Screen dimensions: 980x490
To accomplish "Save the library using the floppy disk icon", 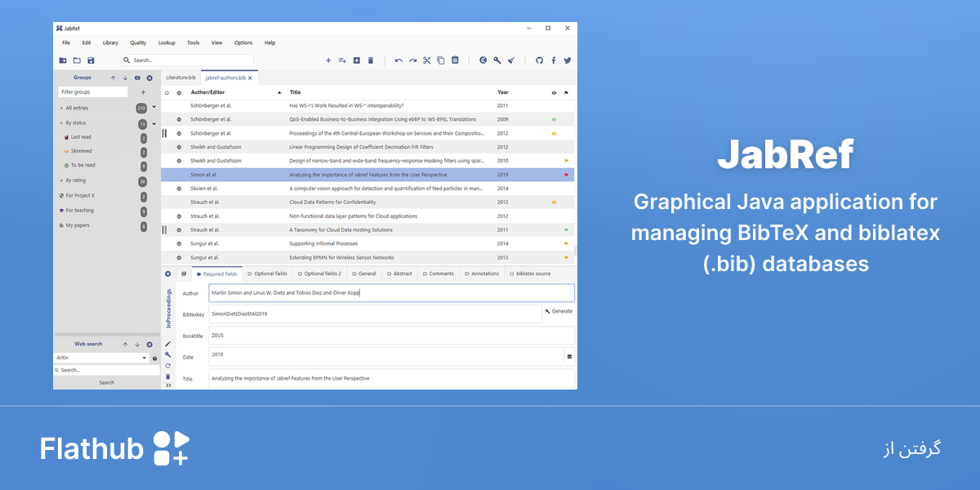I will click(x=91, y=60).
